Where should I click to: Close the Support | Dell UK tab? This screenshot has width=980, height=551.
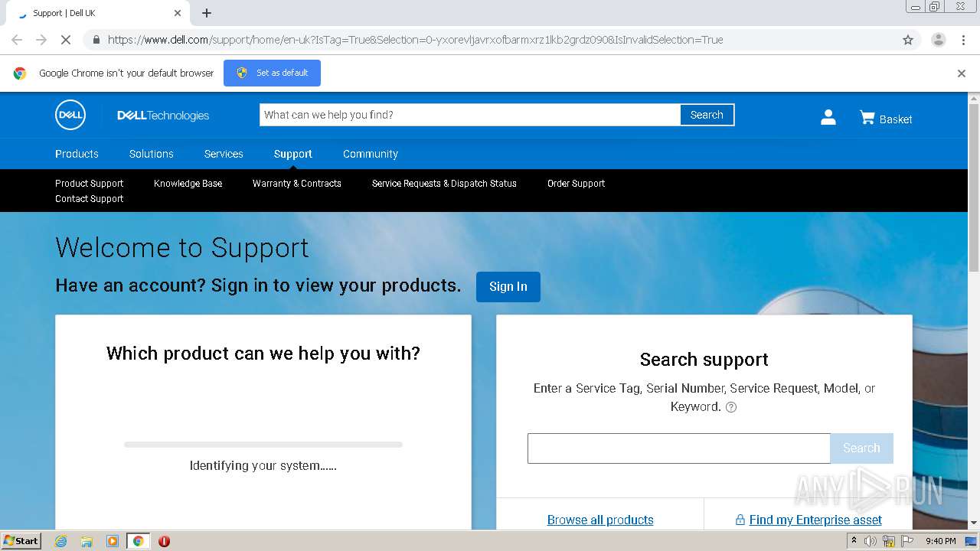(178, 13)
